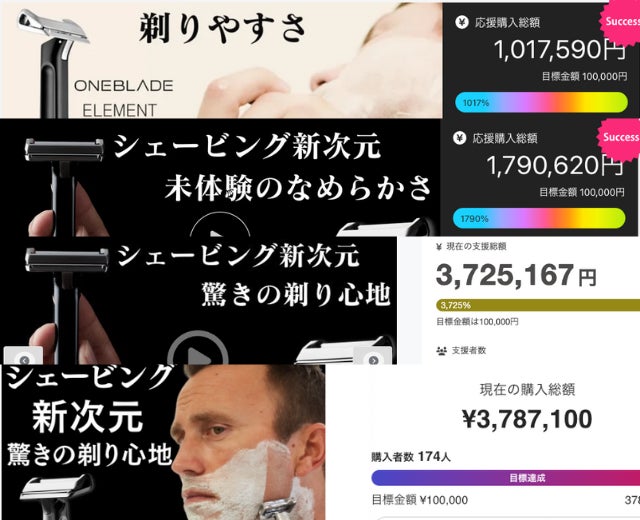Click the yen icon beside 1,017,590円 total
The height and width of the screenshot is (520, 640).
click(462, 22)
